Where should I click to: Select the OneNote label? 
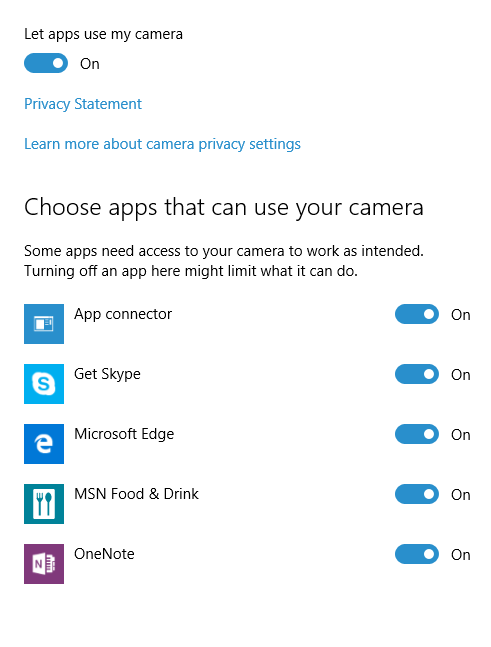coord(104,554)
